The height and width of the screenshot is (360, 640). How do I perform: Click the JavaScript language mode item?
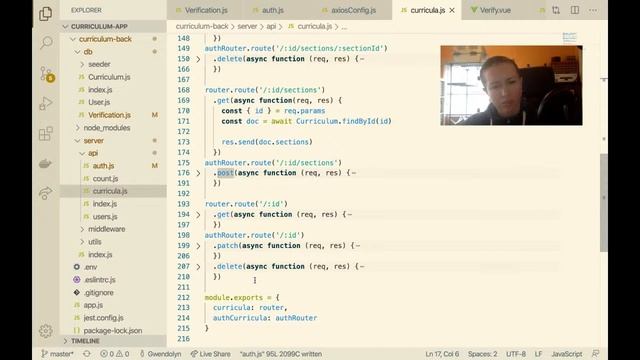pyautogui.click(x=567, y=354)
